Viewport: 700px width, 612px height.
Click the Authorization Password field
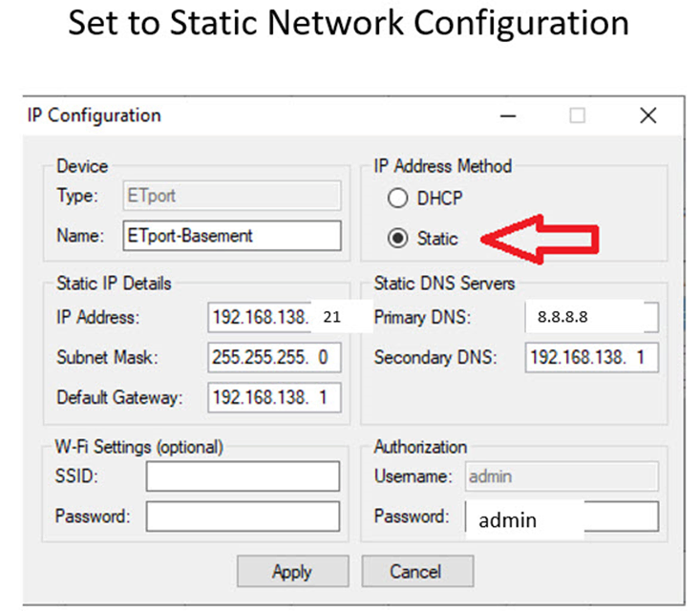(562, 517)
